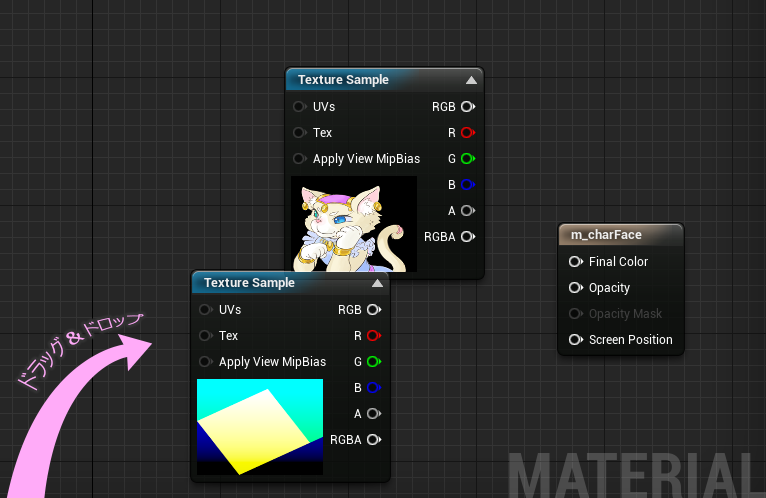Click 'Tex' label on gradient Texture Sample

click(228, 336)
